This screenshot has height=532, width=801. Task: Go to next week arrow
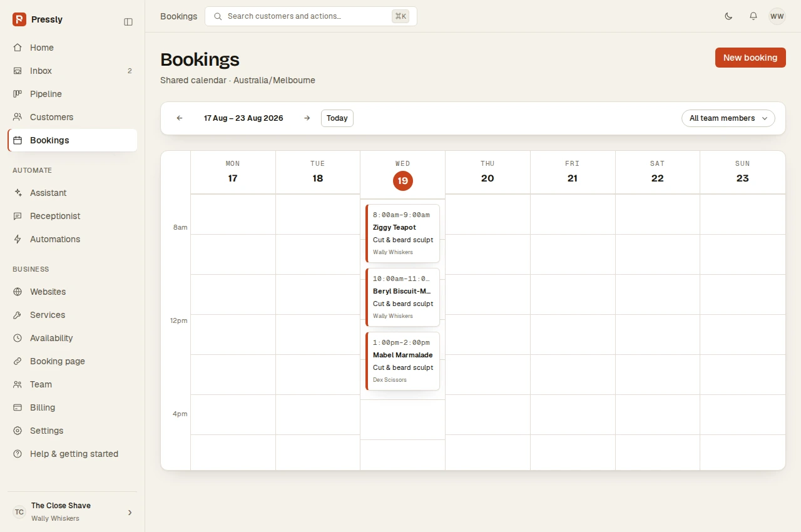coord(307,118)
